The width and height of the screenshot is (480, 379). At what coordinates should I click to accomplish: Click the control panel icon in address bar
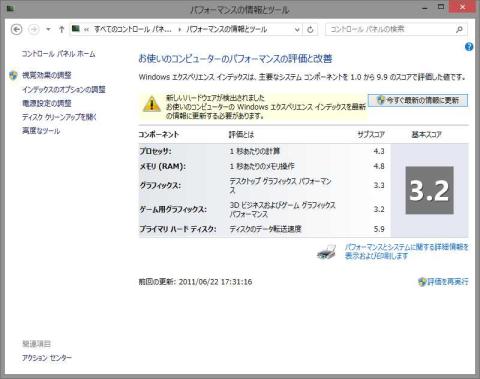pyautogui.click(x=76, y=29)
